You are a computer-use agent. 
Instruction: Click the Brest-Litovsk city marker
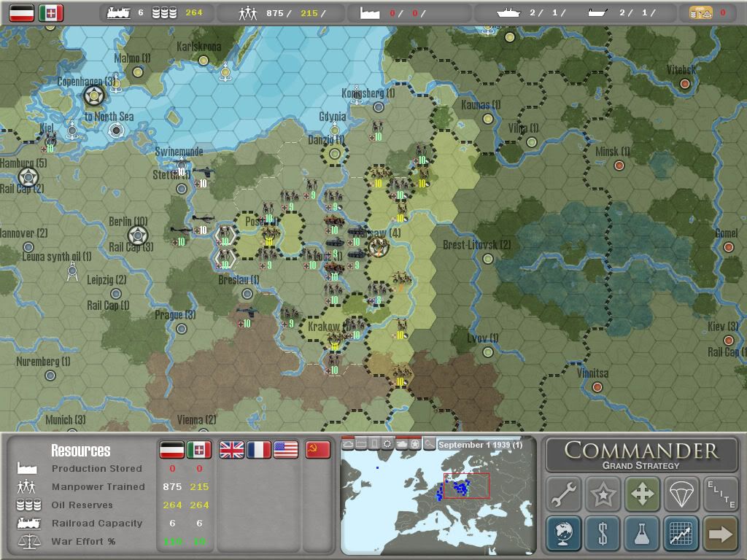tap(487, 259)
